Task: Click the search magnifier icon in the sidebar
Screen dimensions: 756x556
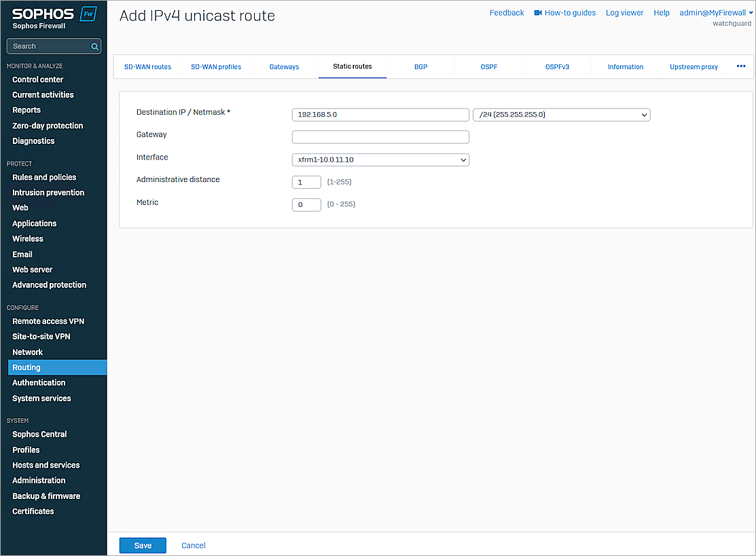Action: pyautogui.click(x=96, y=46)
